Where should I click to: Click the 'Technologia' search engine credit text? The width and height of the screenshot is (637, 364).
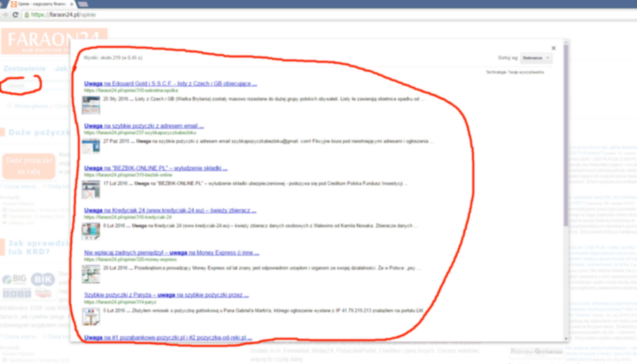[x=515, y=72]
